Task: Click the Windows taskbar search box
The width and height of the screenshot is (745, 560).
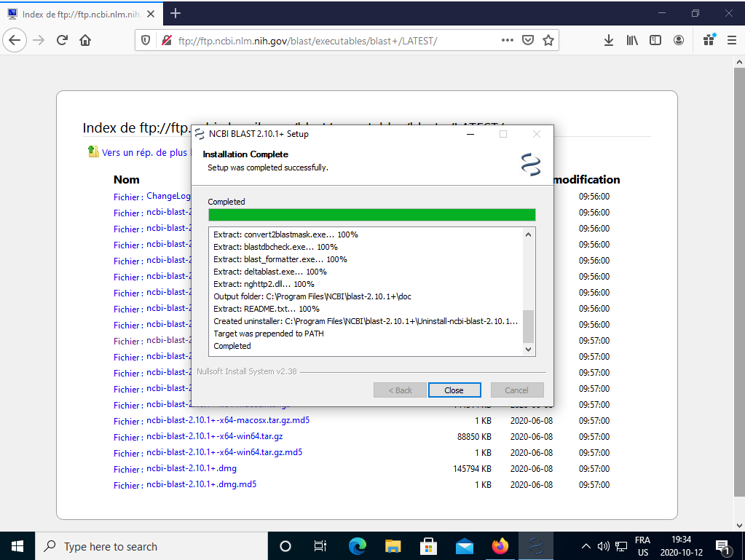Action: [x=146, y=546]
